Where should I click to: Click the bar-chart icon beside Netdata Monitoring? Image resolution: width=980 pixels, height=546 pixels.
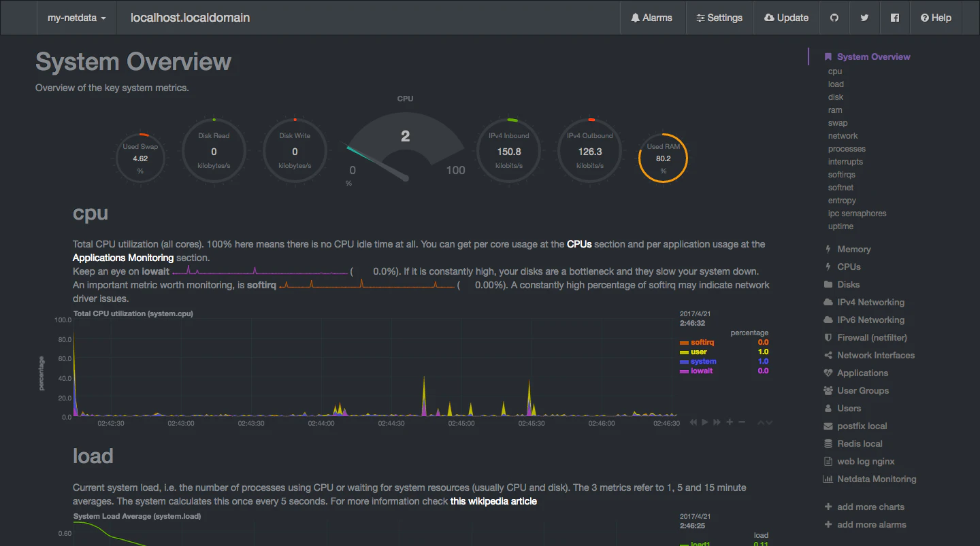point(828,479)
